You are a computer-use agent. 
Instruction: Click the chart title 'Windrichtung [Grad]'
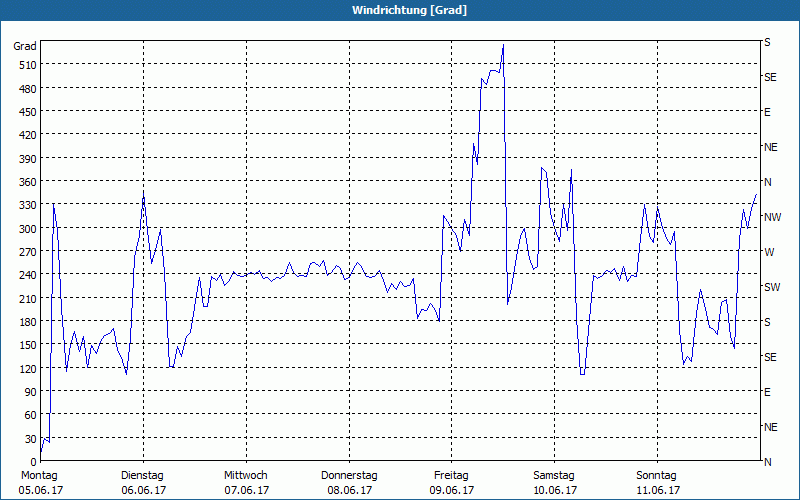tap(409, 10)
